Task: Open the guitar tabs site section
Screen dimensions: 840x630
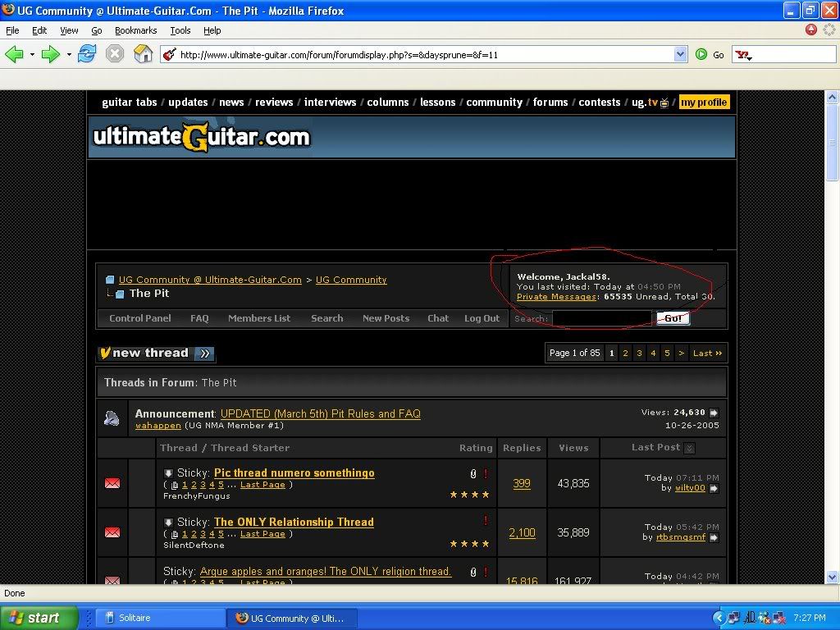Action: pyautogui.click(x=129, y=103)
